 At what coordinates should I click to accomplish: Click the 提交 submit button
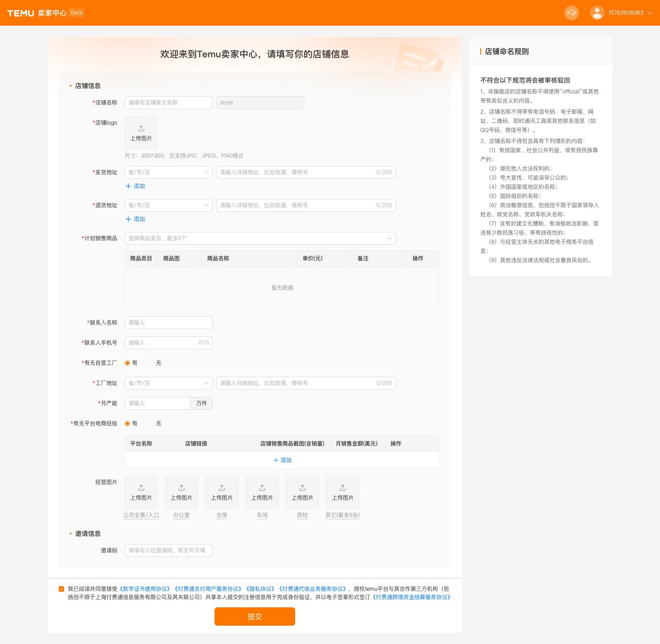(x=255, y=616)
